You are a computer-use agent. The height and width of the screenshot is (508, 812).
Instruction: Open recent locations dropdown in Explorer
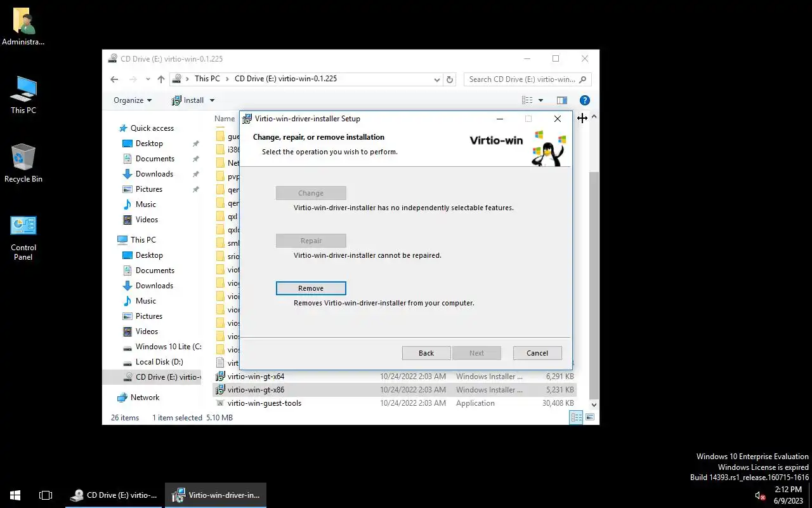point(148,79)
